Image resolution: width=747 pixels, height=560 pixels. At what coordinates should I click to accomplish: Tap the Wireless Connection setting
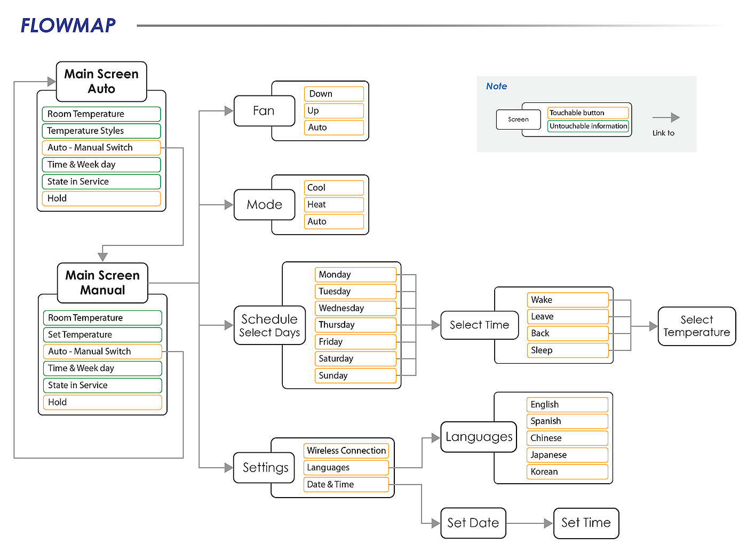click(x=346, y=451)
